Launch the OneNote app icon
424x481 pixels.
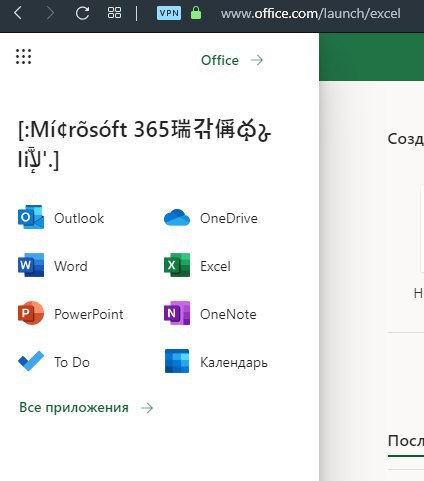[177, 313]
